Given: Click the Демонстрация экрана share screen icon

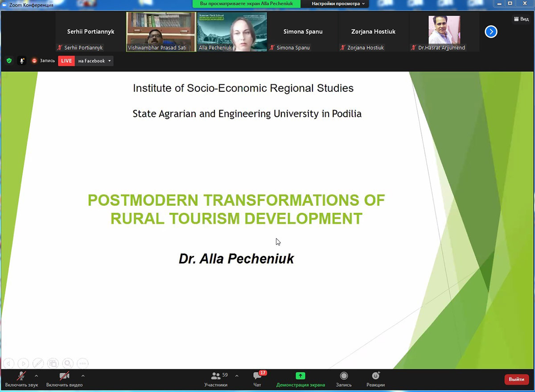Looking at the screenshot, I should click(300, 376).
